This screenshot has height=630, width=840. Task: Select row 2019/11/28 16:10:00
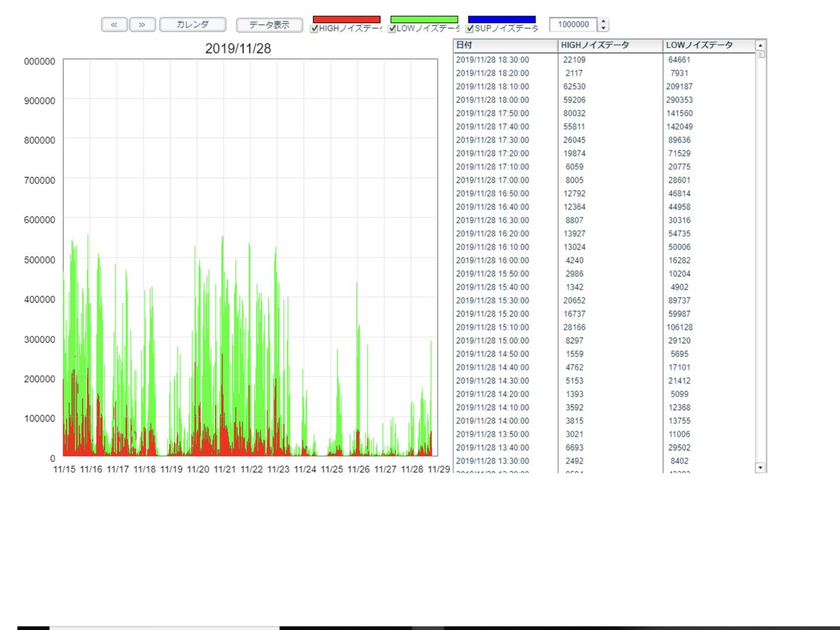[x=604, y=246]
